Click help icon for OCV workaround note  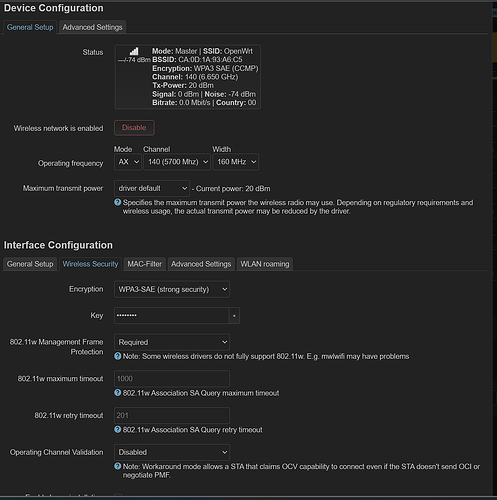pos(118,466)
